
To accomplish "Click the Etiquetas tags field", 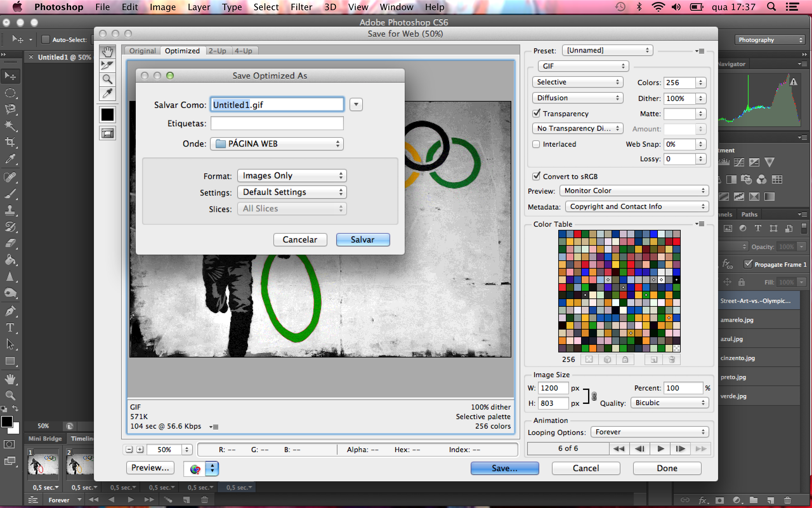I will (x=277, y=123).
